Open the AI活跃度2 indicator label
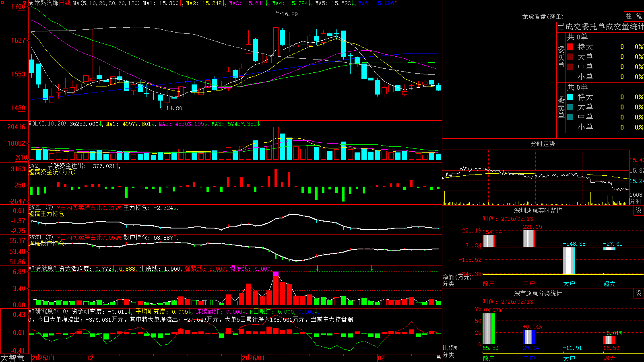This screenshot has height=362, width=644. click(x=43, y=269)
